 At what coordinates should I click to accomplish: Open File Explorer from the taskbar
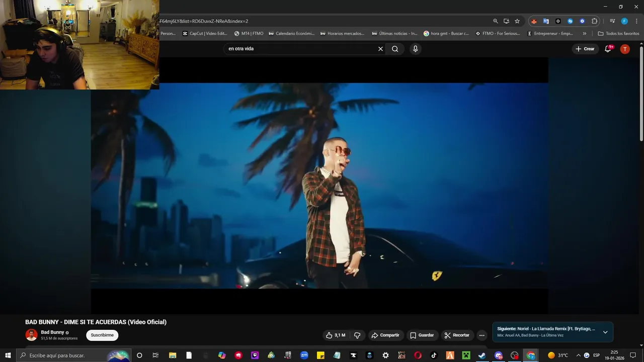click(173, 355)
